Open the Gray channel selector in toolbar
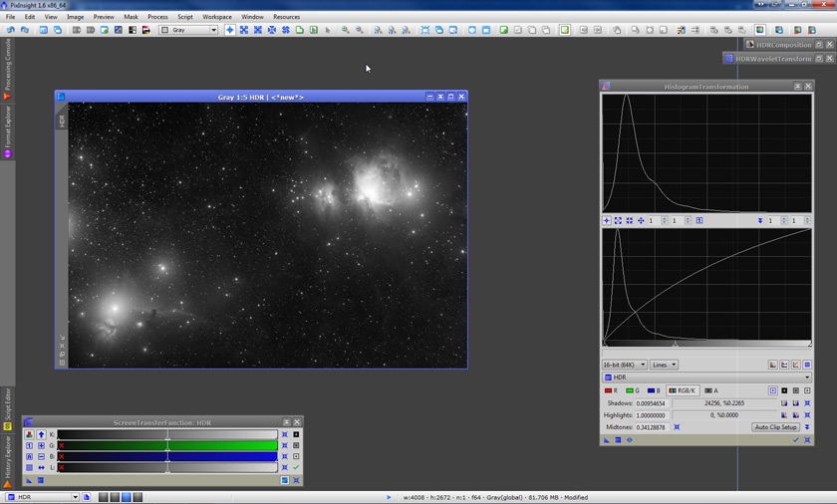This screenshot has width=837, height=504. pyautogui.click(x=189, y=30)
